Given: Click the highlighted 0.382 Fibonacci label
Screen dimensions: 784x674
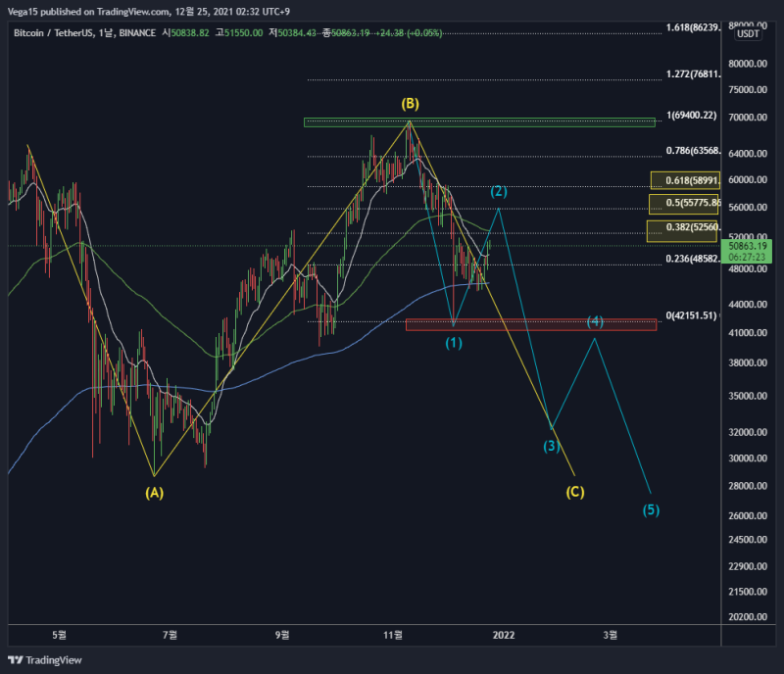Looking at the screenshot, I should click(x=682, y=231).
